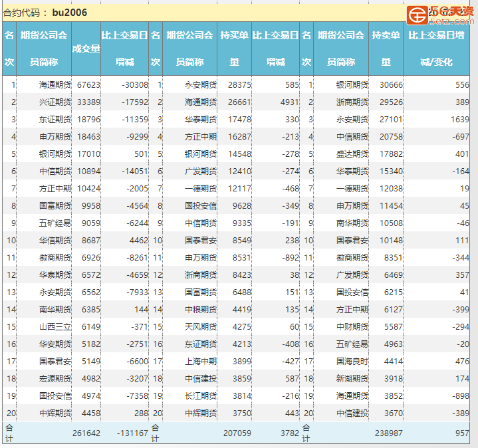Click 上海中期 in the long positions list
Screen dimensions: 478x448
coord(200,362)
